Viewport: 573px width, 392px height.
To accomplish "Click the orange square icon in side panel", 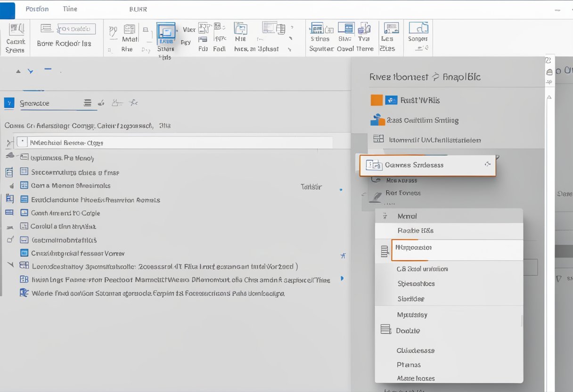I will [377, 100].
